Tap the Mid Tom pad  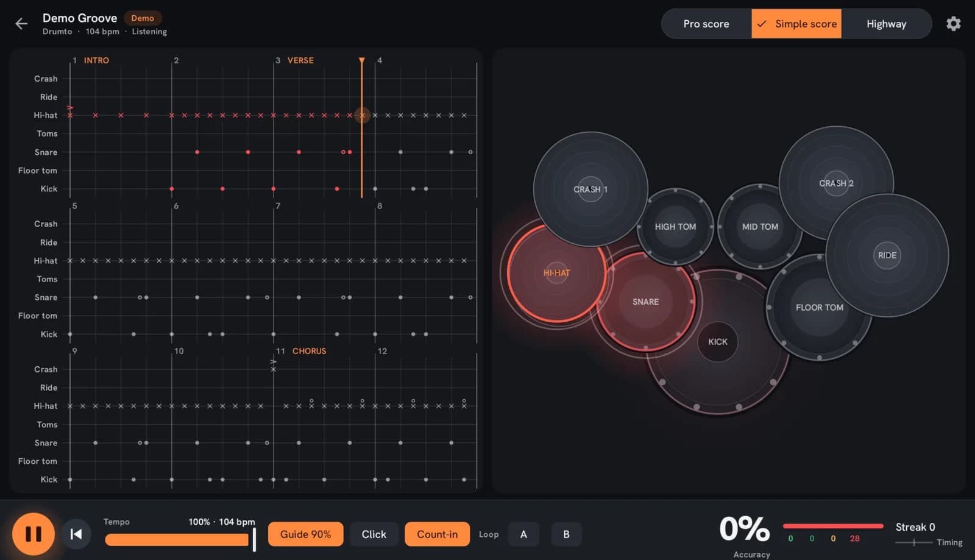[760, 227]
